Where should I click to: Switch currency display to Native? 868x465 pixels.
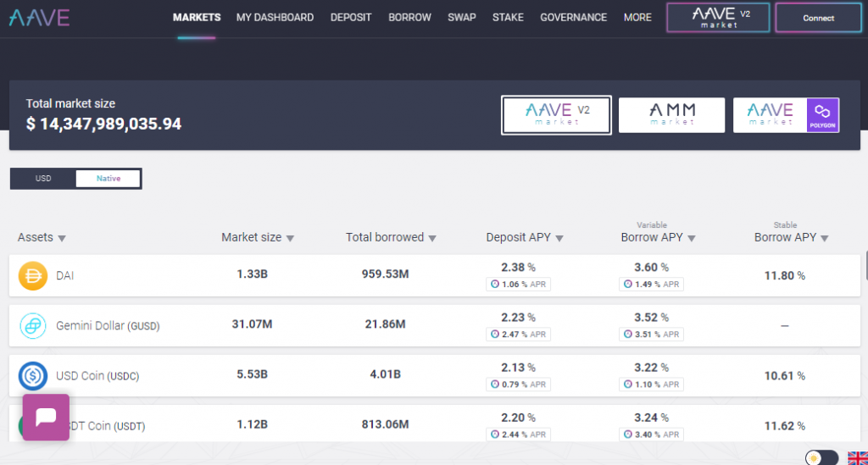(108, 179)
